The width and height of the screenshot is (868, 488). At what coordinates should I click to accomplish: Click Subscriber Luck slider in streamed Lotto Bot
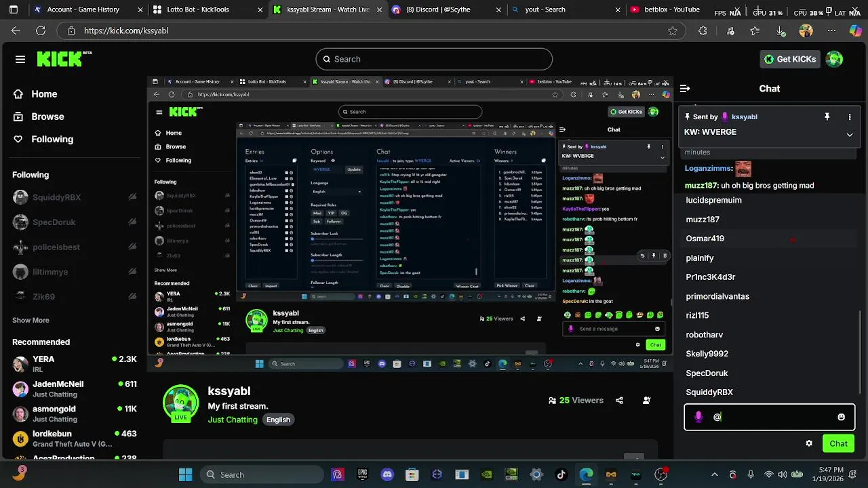point(337,239)
